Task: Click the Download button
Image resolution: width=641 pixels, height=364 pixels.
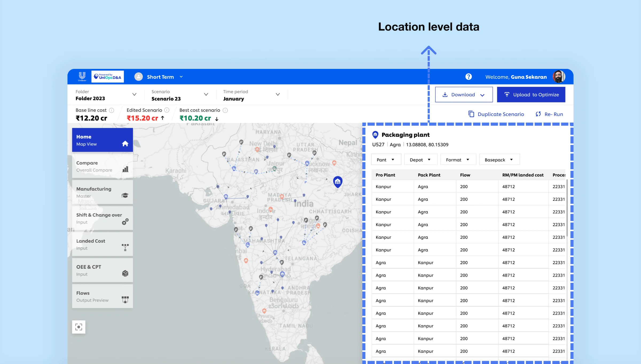Action: (x=464, y=95)
